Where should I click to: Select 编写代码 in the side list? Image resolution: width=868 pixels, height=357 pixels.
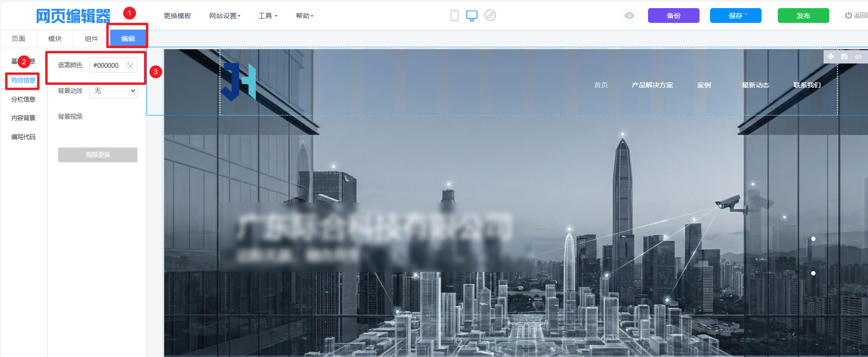(23, 137)
